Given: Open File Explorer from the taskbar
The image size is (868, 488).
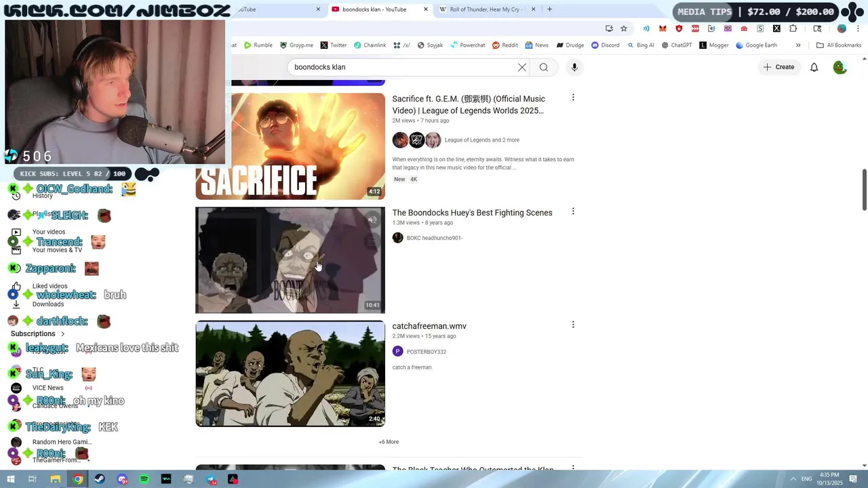Looking at the screenshot, I should pyautogui.click(x=56, y=479).
